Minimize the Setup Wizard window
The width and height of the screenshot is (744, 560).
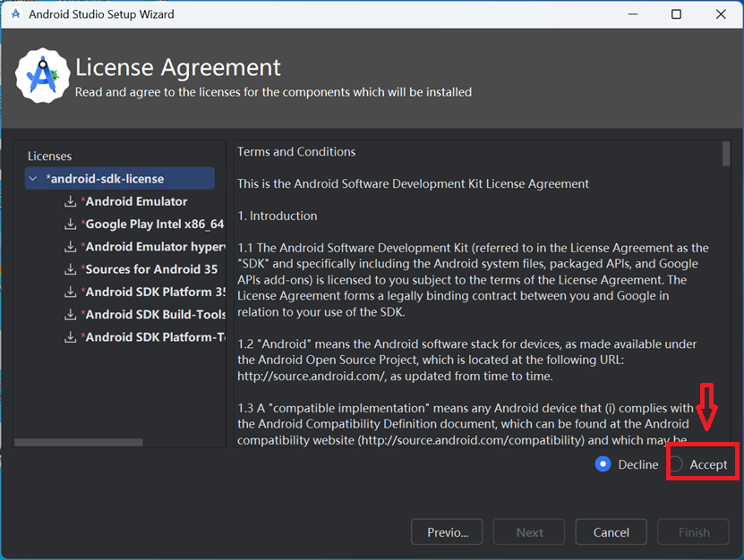[632, 14]
